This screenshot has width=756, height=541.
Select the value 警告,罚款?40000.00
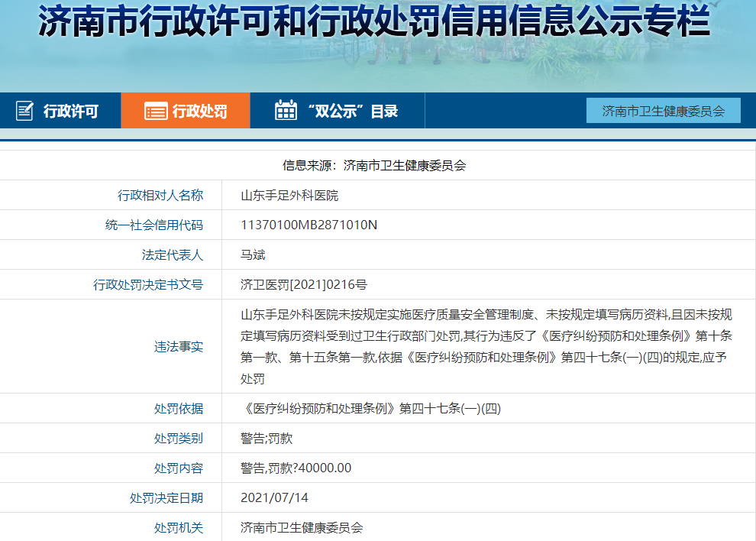coord(296,468)
